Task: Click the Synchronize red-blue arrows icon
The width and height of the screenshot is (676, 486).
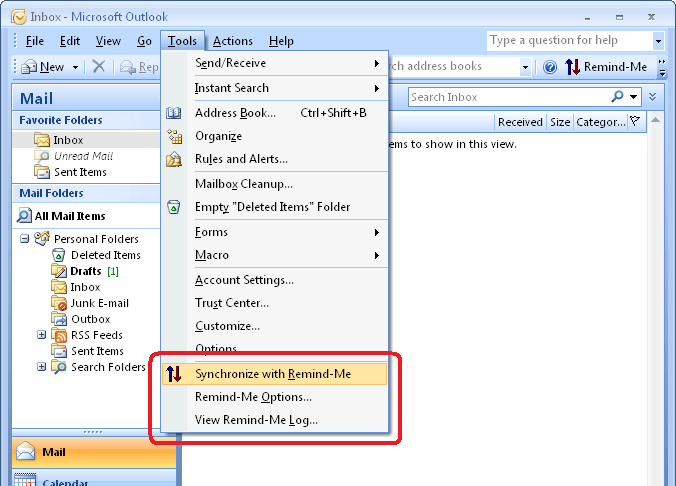Action: click(x=174, y=374)
